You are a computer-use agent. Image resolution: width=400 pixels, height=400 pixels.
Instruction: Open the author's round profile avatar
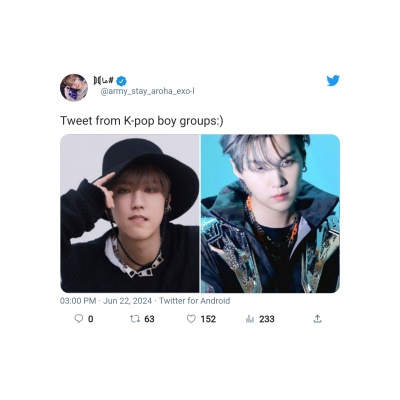74,88
